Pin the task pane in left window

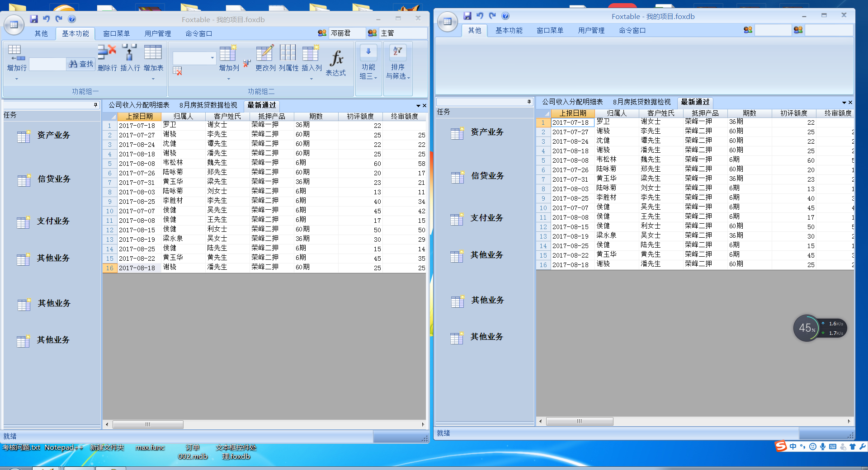pyautogui.click(x=95, y=105)
